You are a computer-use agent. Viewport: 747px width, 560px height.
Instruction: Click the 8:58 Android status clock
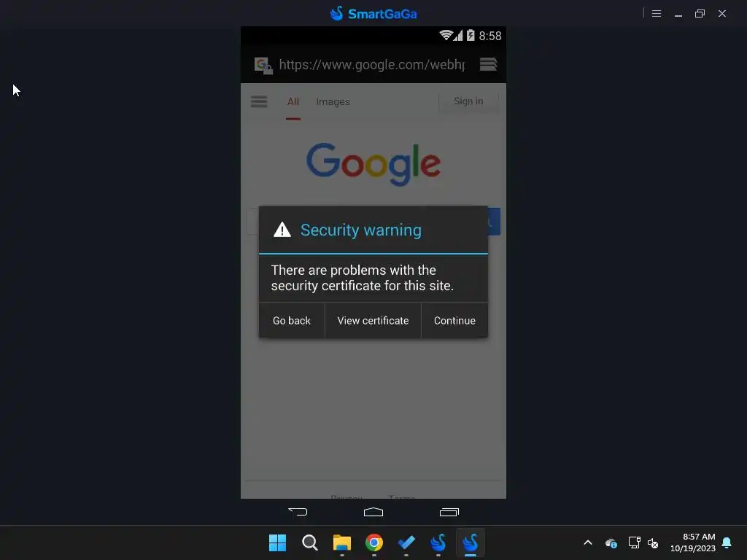[x=490, y=36]
